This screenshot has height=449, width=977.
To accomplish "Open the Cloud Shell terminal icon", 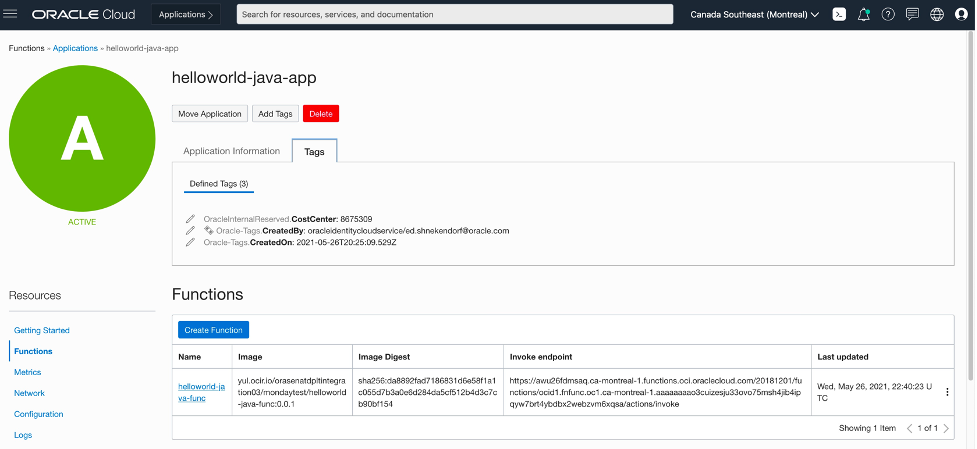I will pyautogui.click(x=839, y=14).
